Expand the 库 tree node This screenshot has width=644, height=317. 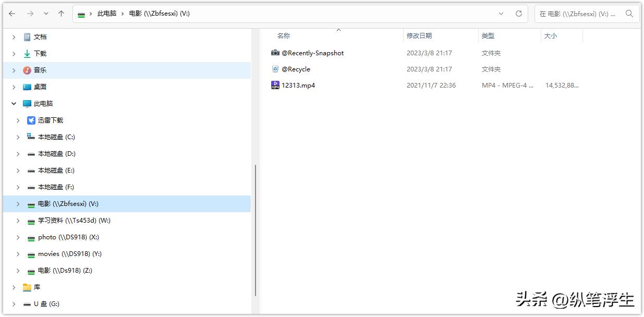[14, 287]
